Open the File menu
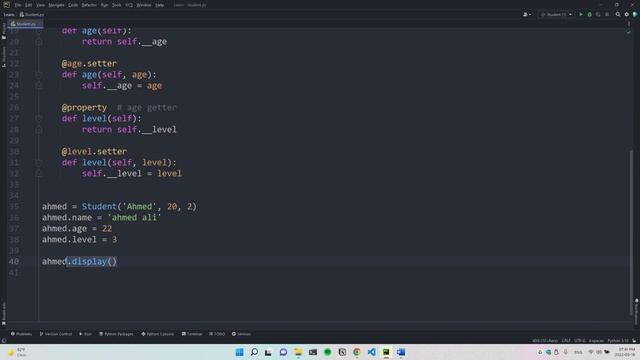640x360 pixels. pos(18,5)
